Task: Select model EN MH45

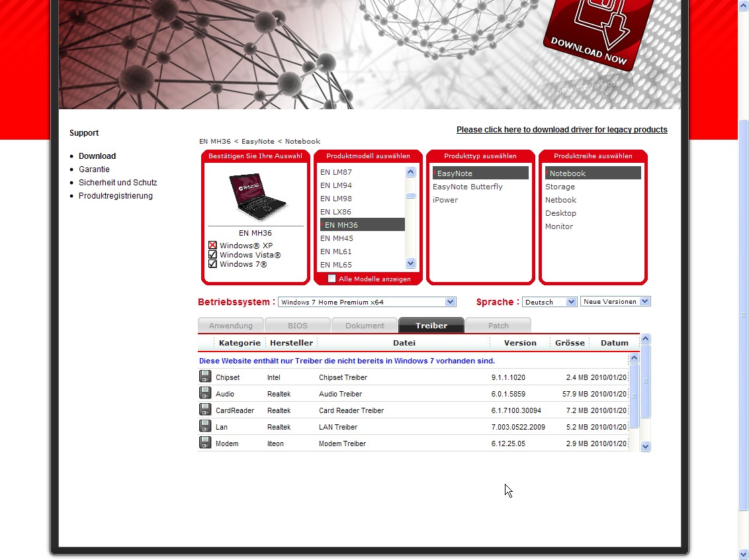Action: [x=336, y=238]
